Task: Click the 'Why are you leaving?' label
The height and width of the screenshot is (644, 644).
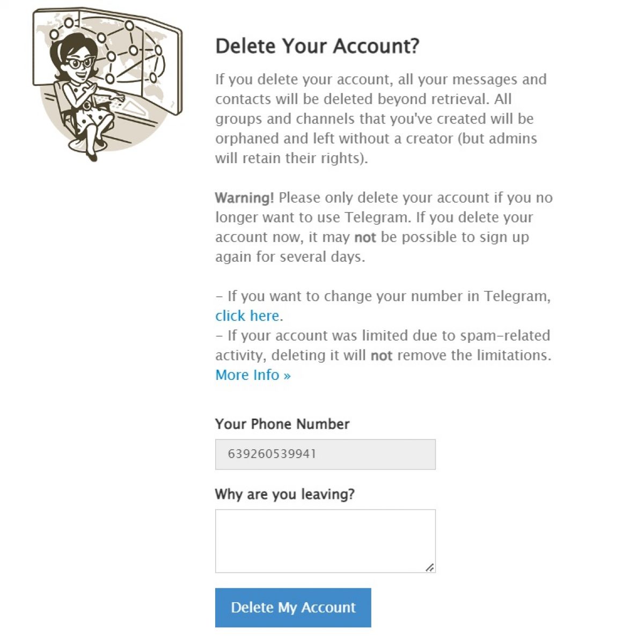Action: [284, 494]
